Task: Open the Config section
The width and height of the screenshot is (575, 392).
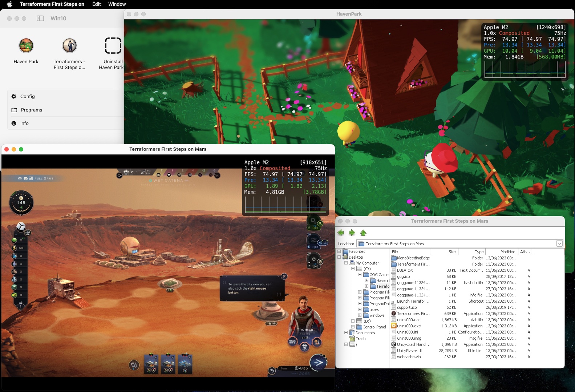Action: pos(65,96)
